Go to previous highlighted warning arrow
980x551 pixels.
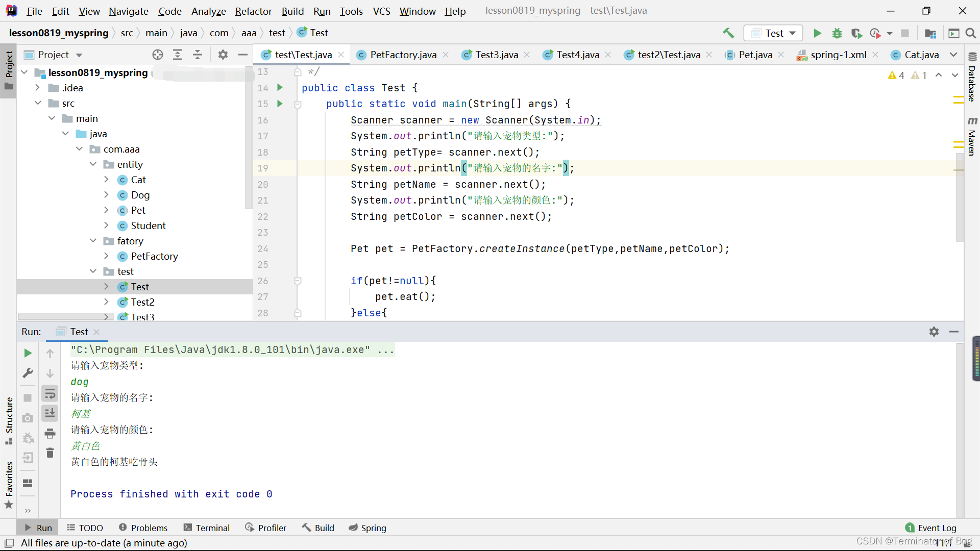tap(939, 76)
